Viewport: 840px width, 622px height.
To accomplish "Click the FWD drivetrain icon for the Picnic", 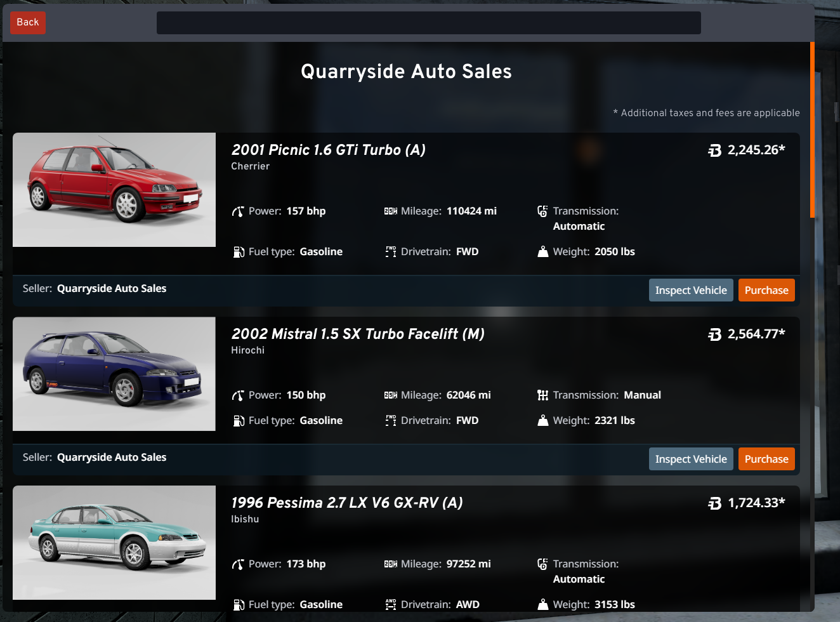I will (391, 252).
